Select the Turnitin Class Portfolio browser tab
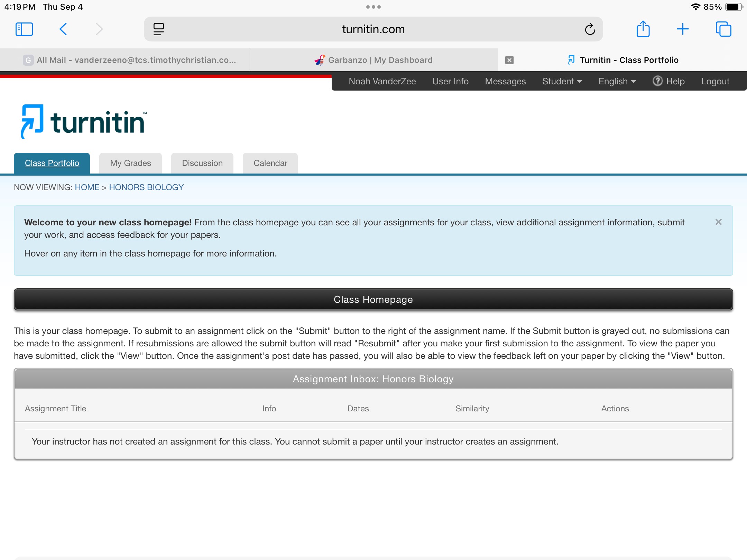Screen dimensions: 747x560 (x=622, y=60)
